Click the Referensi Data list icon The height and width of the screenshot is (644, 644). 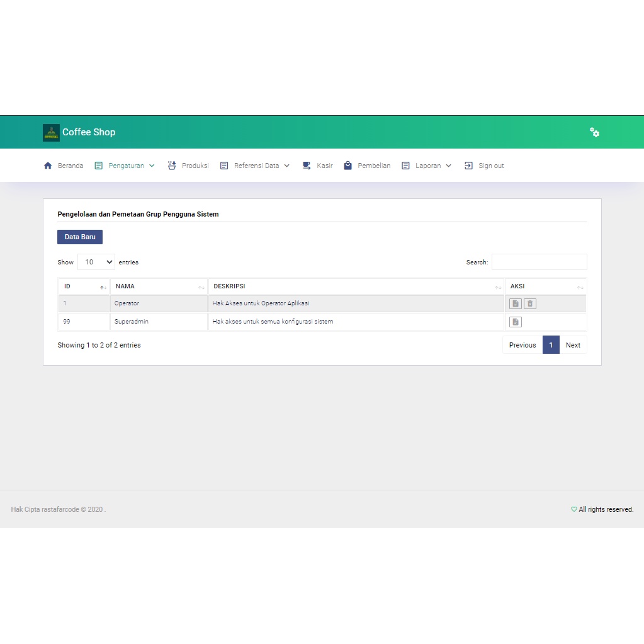click(x=224, y=166)
